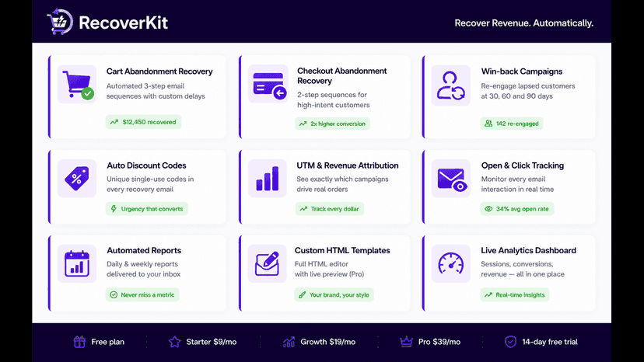Click the Recover Revenue. Automatically. tagline

[x=523, y=23]
